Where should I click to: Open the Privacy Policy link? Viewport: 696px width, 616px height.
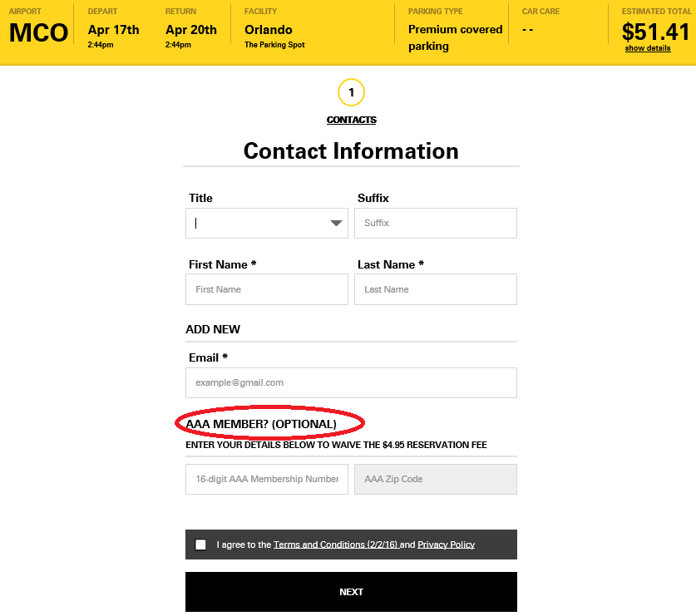point(446,545)
